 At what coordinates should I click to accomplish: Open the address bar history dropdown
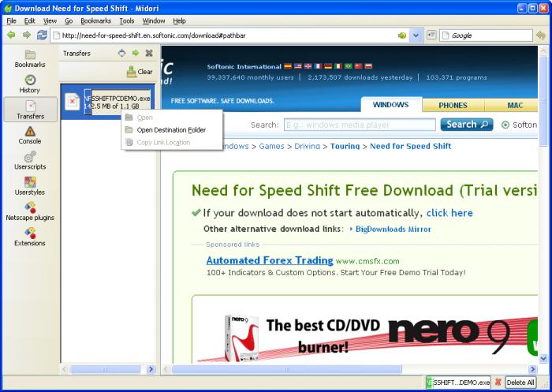coord(416,35)
